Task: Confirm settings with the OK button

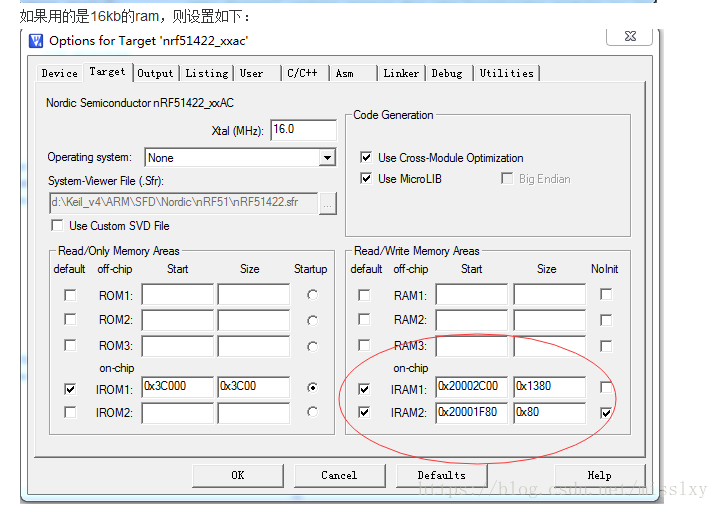Action: pos(238,476)
